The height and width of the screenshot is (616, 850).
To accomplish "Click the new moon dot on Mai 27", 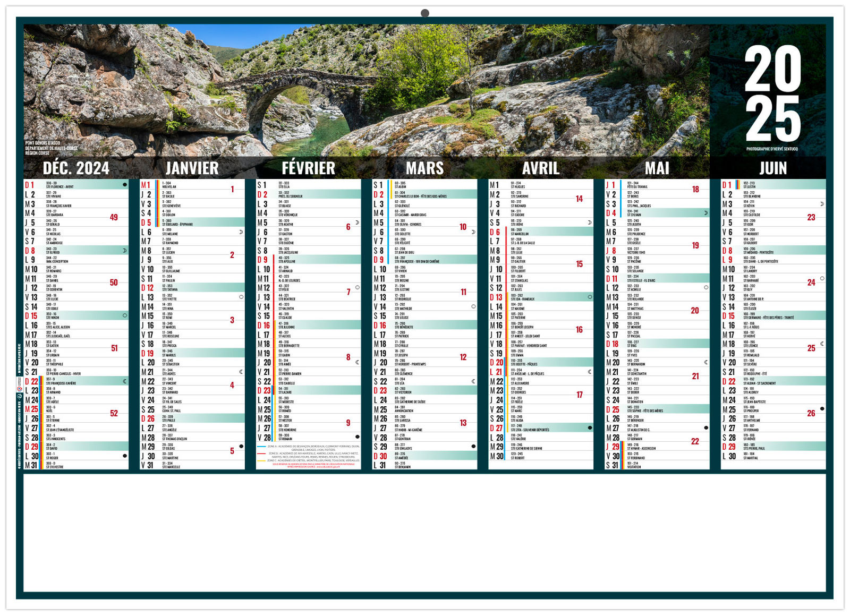I will coord(706,427).
